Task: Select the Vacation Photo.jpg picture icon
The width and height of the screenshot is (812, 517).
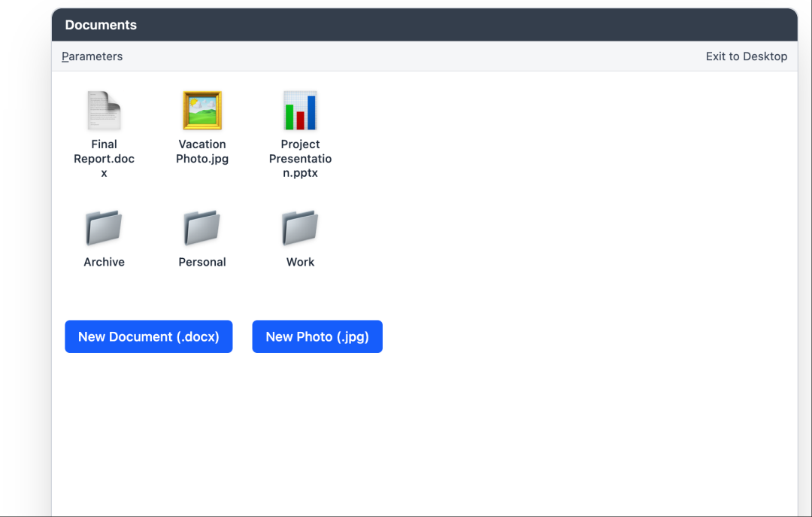Action: click(x=202, y=111)
